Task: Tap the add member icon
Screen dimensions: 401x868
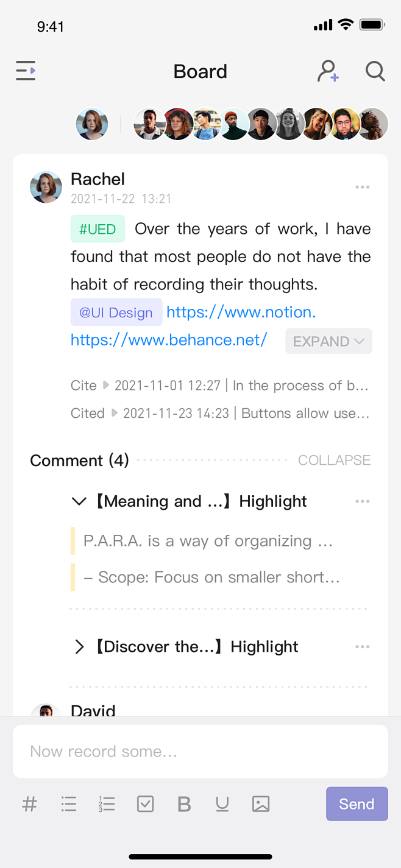Action: coord(328,71)
